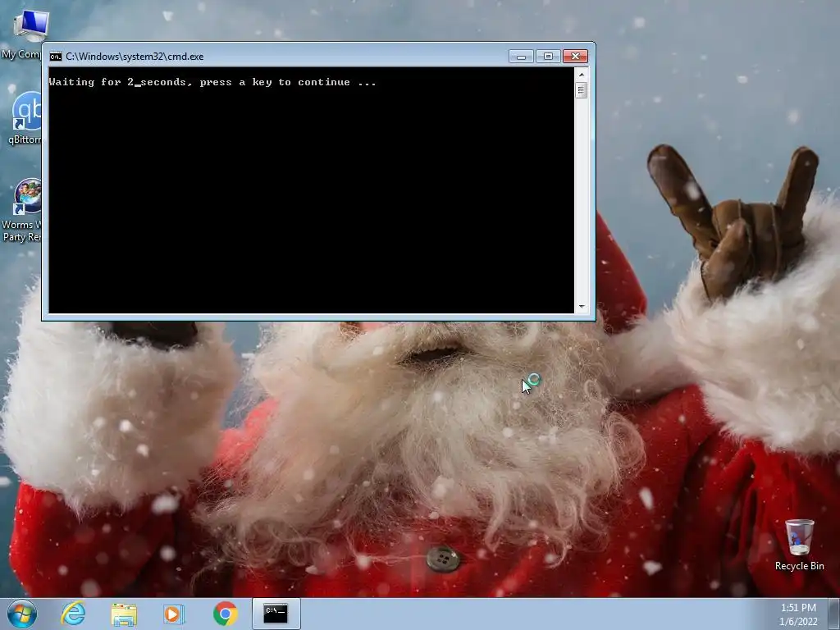Viewport: 840px width, 630px height.
Task: Launch Internet Explorer from the taskbar
Action: [x=73, y=614]
